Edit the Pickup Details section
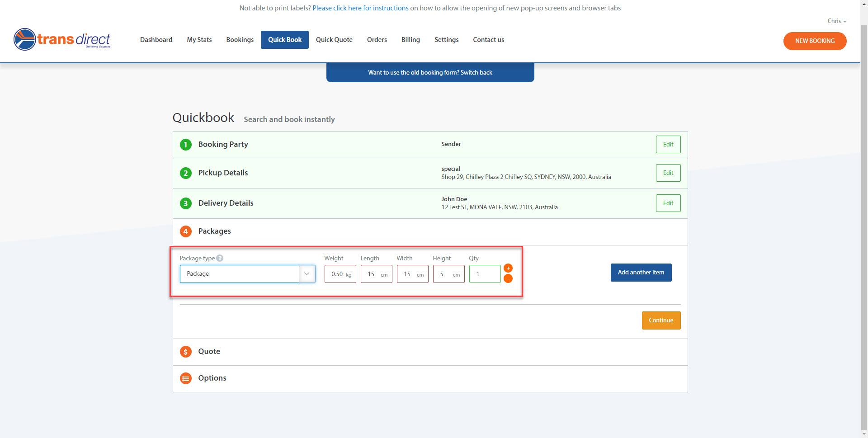868x438 pixels. pos(668,173)
